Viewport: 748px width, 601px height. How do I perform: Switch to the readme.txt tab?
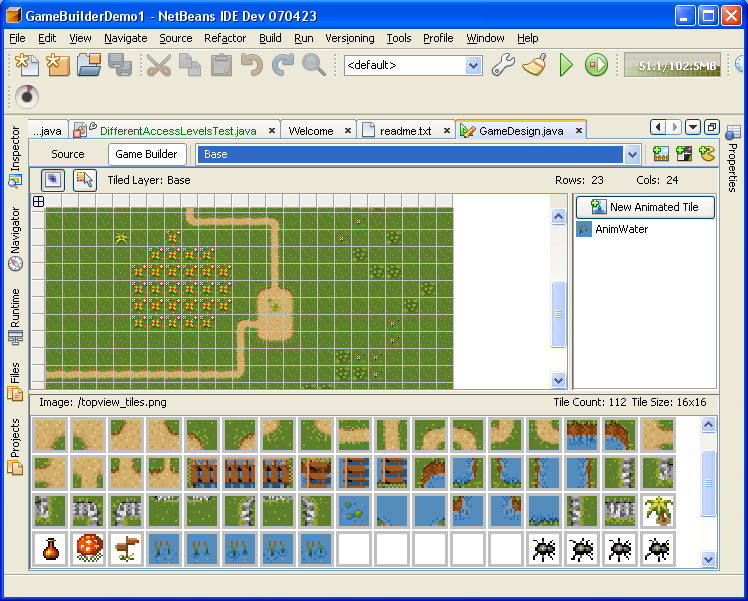(405, 131)
